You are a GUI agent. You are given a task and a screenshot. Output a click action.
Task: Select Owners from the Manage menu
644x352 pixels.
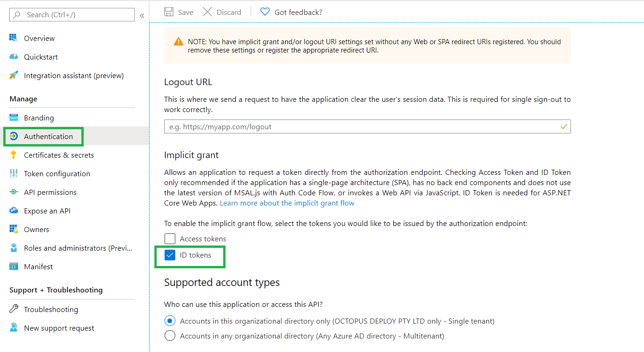pyautogui.click(x=37, y=229)
